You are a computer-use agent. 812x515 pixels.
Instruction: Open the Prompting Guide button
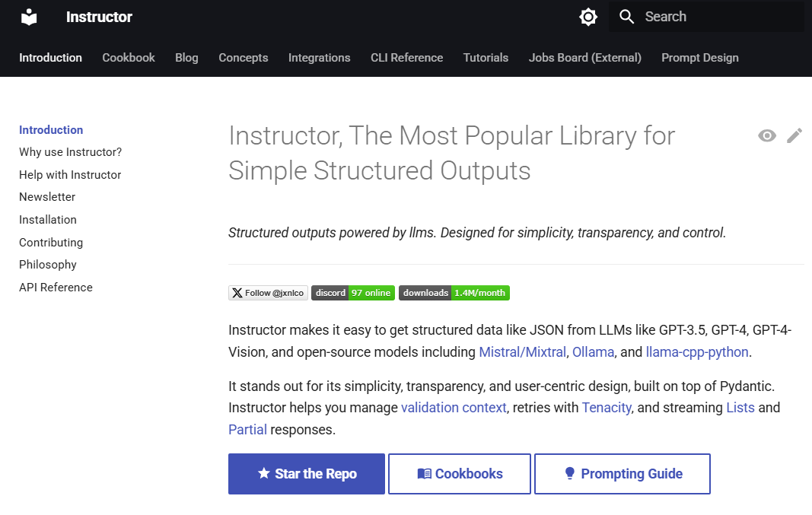click(x=623, y=474)
